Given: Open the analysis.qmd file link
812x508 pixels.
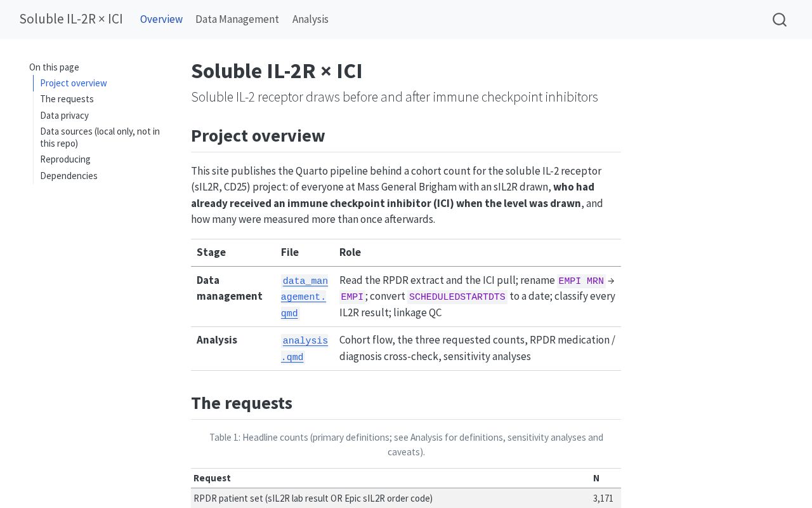Looking at the screenshot, I should pos(304,349).
